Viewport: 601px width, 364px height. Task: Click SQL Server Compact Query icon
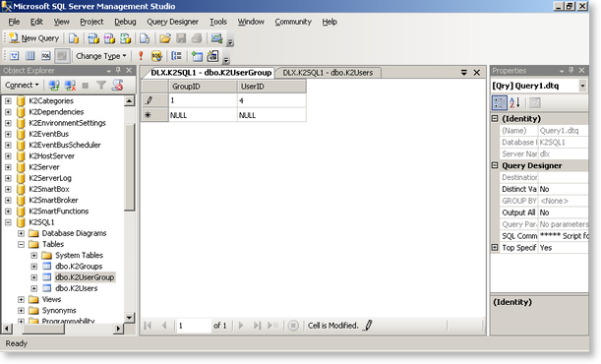coord(145,38)
